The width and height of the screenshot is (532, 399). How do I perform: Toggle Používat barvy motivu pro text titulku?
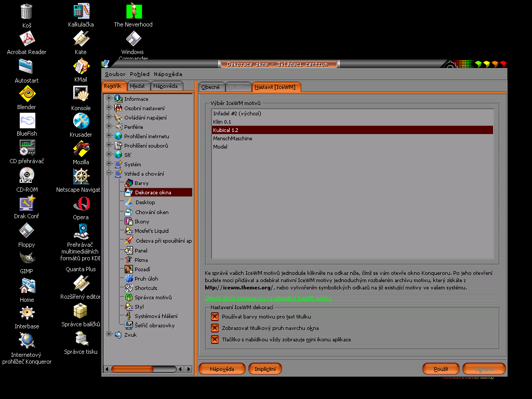pyautogui.click(x=215, y=316)
